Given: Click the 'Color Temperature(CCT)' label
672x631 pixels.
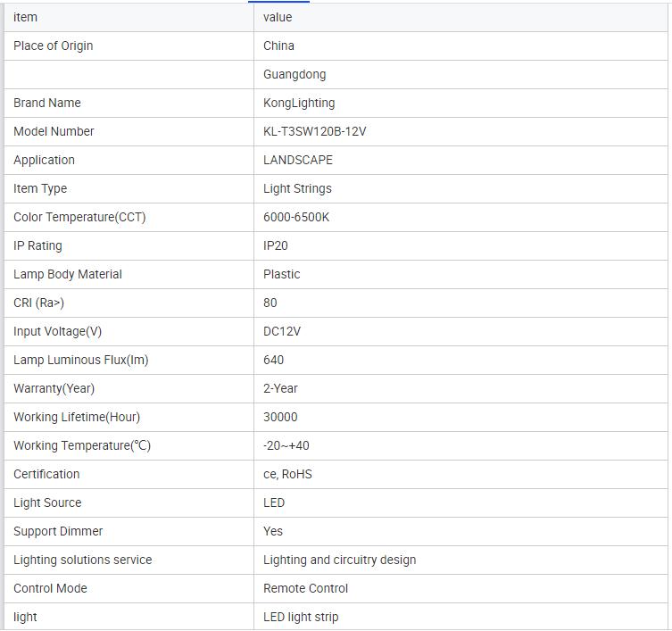Looking at the screenshot, I should tap(79, 217).
